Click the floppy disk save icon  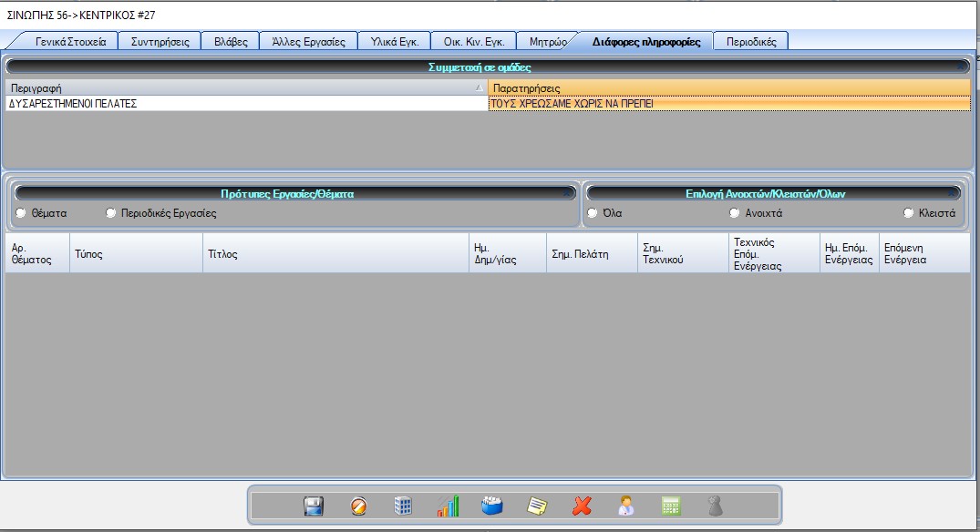pos(314,506)
